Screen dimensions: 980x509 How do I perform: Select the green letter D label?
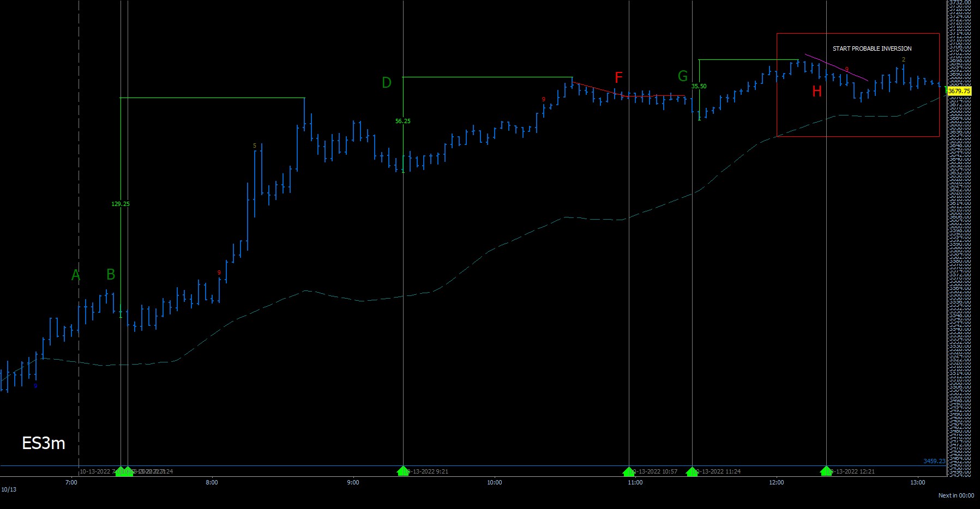pyautogui.click(x=387, y=83)
